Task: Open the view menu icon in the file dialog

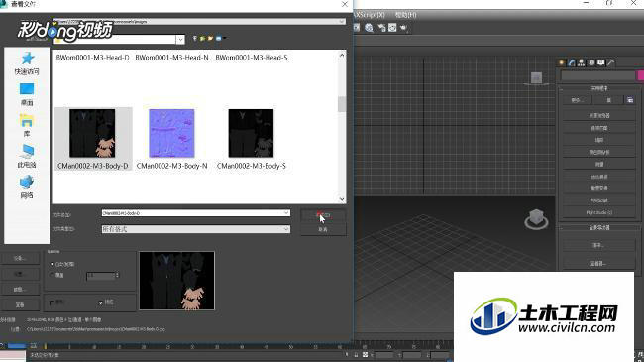Action: [220, 39]
